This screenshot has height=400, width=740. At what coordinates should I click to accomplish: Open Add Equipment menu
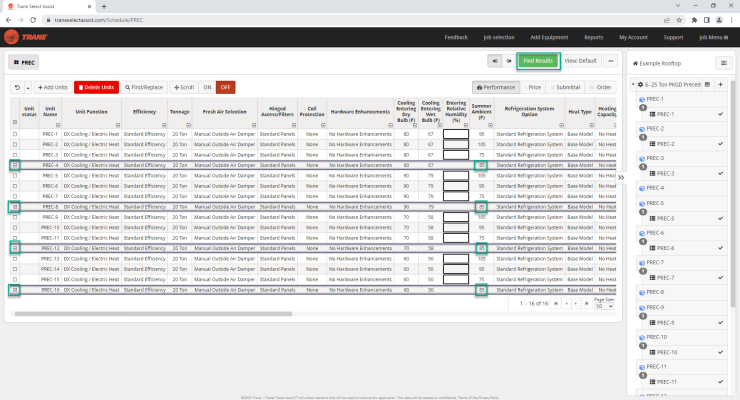(549, 37)
